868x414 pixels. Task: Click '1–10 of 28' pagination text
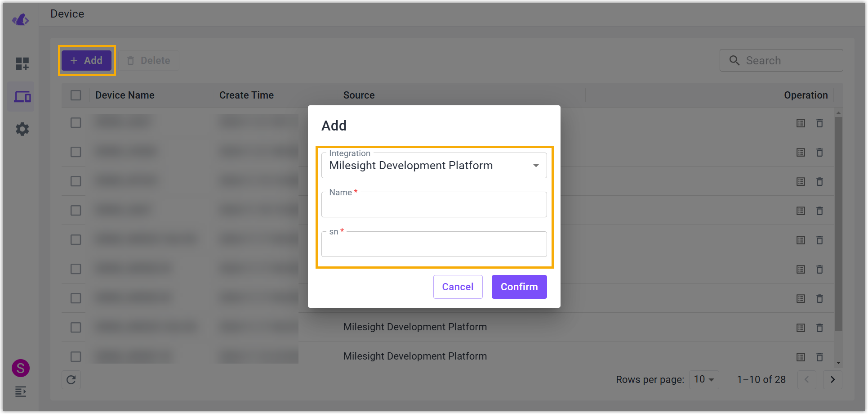pos(761,379)
